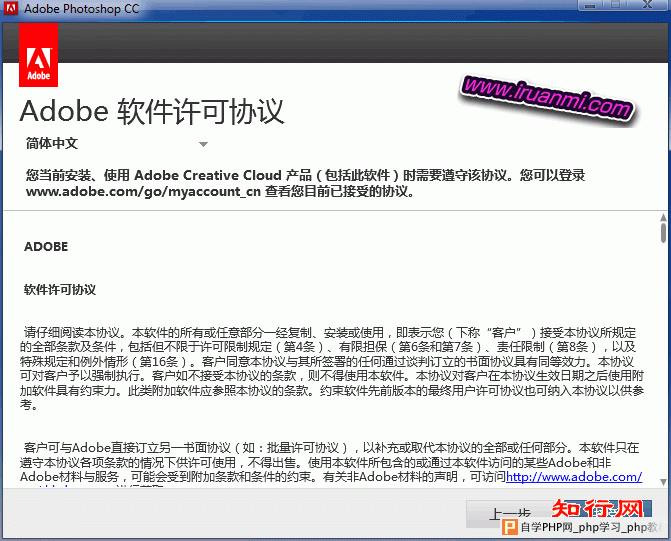Click the bold '软件许可协议' subheading
The height and width of the screenshot is (541, 671).
(x=60, y=290)
